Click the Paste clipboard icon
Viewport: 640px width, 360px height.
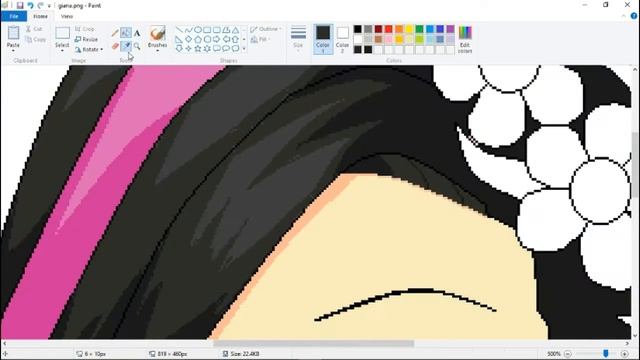click(x=13, y=33)
